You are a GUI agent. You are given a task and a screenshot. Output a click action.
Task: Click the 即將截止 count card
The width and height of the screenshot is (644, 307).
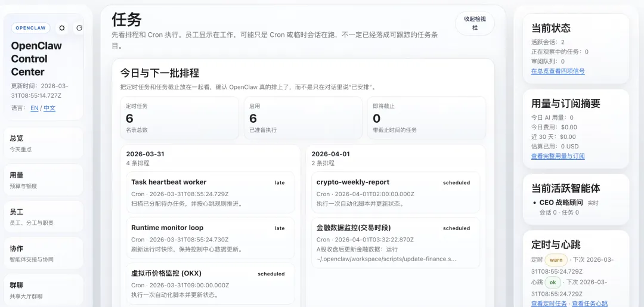[x=426, y=118]
